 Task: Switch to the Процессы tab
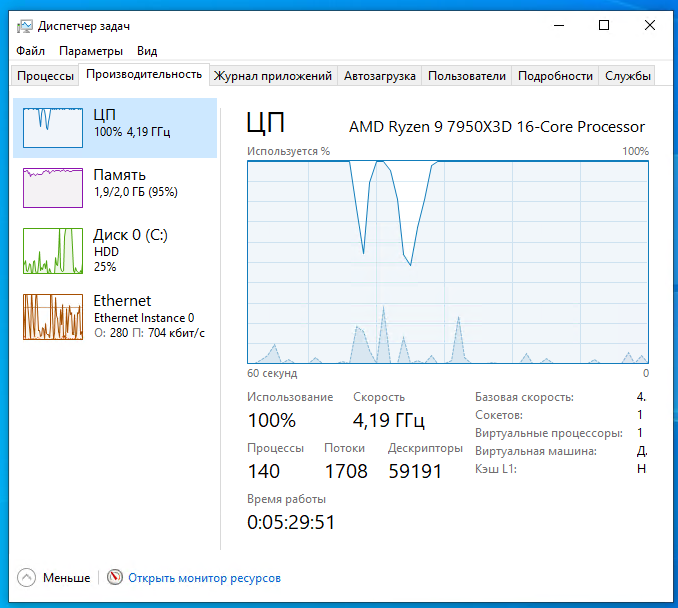click(45, 76)
